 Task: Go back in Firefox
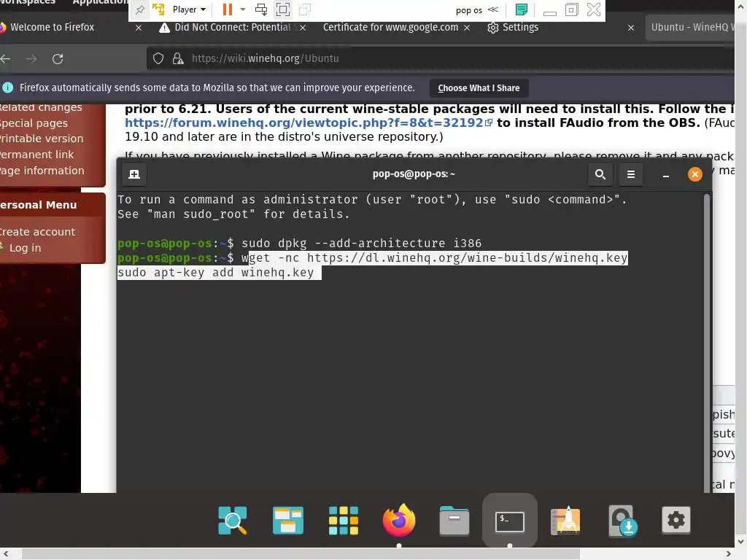click(x=6, y=58)
